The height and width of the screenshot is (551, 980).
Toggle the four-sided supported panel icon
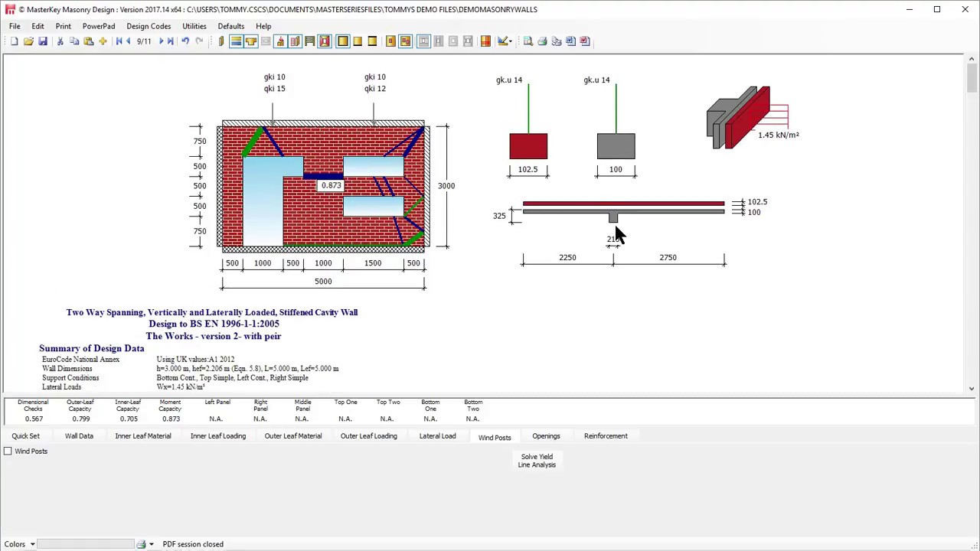tap(343, 41)
